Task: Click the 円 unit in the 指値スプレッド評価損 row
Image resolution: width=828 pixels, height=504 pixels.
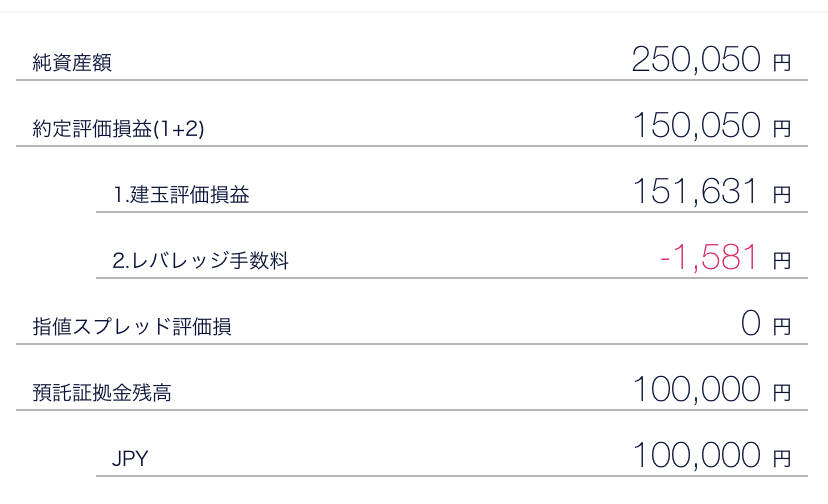Action: [x=782, y=327]
